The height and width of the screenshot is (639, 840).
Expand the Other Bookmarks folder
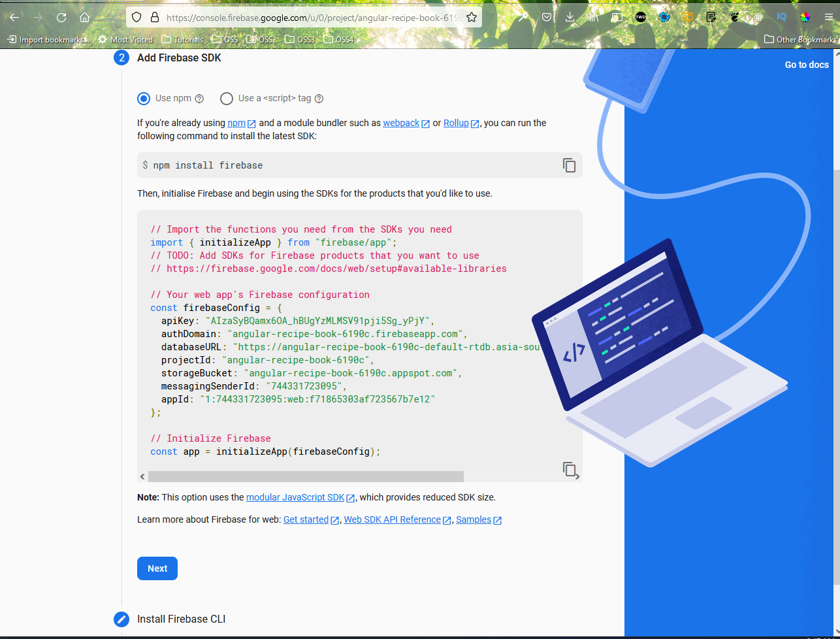tap(800, 40)
